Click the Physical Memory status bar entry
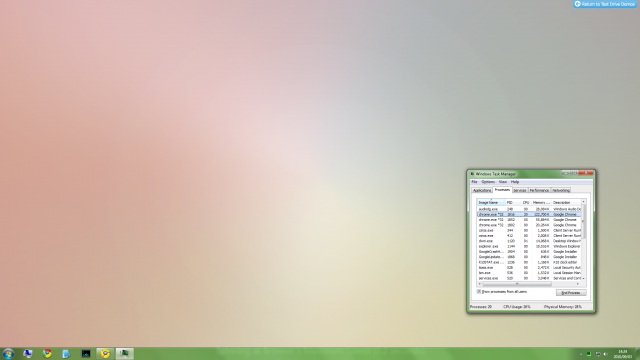 (x=562, y=307)
